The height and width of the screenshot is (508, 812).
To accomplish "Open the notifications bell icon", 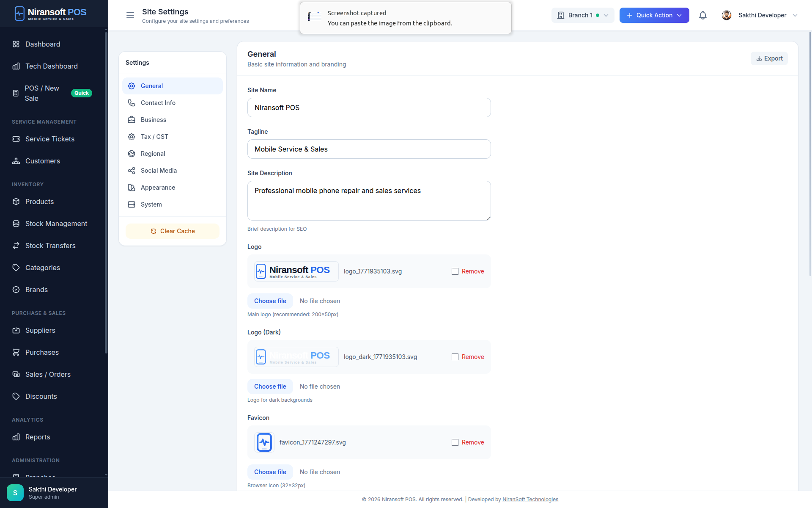I will [x=702, y=15].
